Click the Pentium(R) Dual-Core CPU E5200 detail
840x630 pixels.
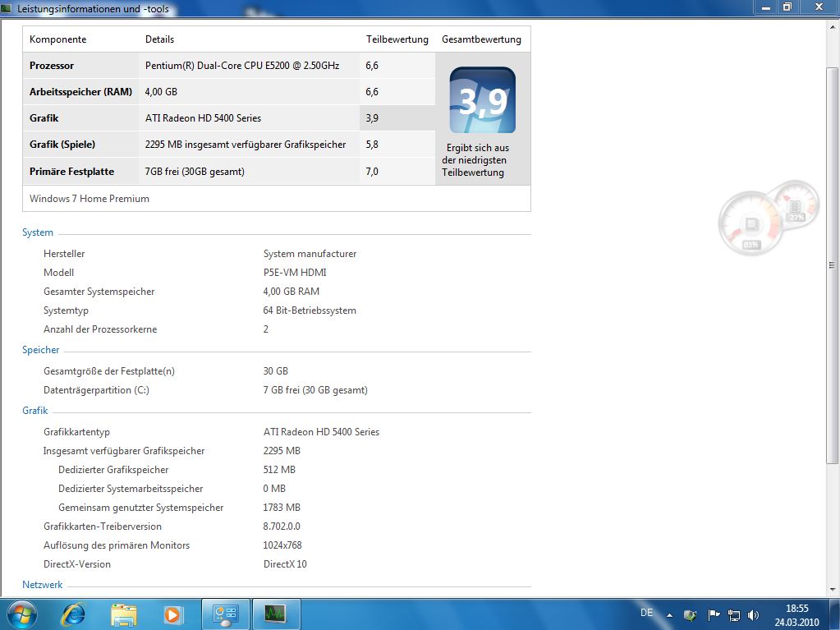[x=242, y=66]
